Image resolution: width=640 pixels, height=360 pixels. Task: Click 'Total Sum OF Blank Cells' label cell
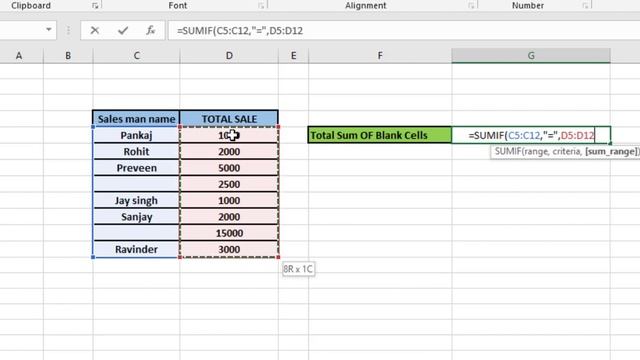(x=380, y=135)
